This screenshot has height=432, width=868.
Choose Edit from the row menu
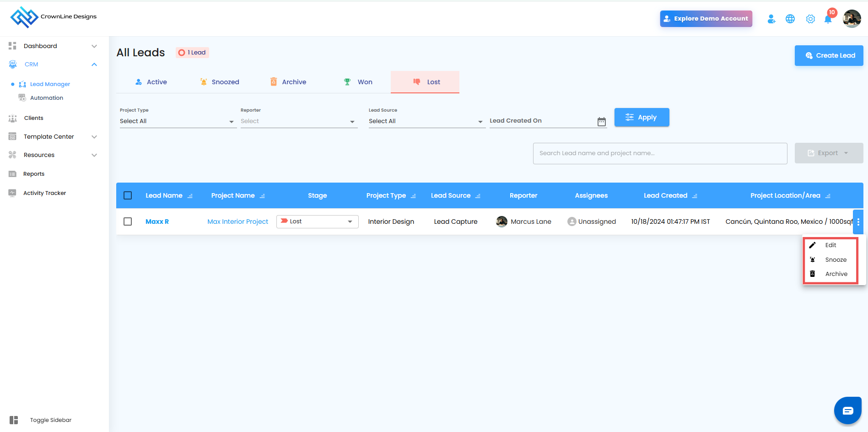click(x=831, y=245)
